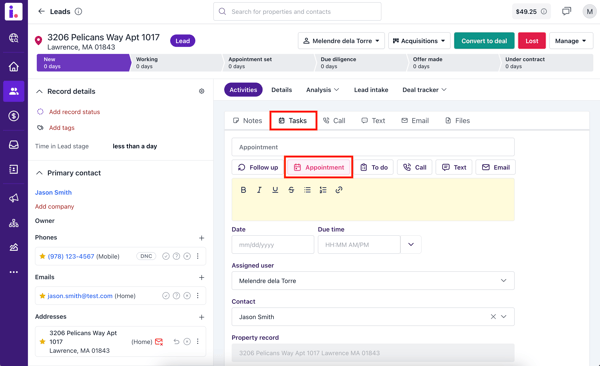Apply italic formatting in task editor
Screen dimensions: 600x366
(x=259, y=190)
